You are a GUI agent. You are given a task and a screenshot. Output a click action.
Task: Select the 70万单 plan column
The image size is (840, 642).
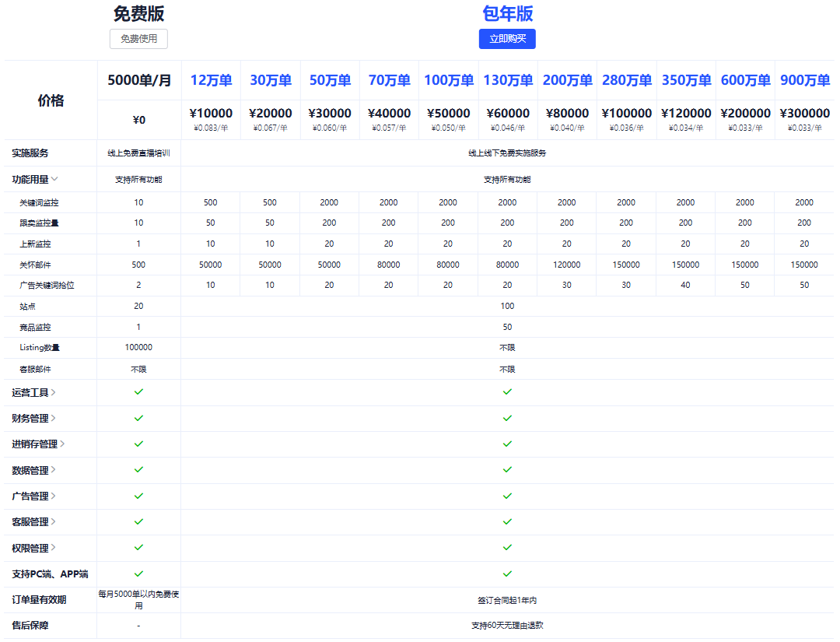[x=390, y=80]
